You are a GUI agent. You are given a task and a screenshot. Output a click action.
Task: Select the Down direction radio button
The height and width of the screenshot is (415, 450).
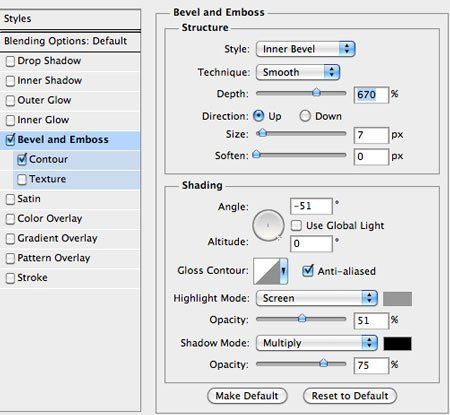pyautogui.click(x=305, y=116)
